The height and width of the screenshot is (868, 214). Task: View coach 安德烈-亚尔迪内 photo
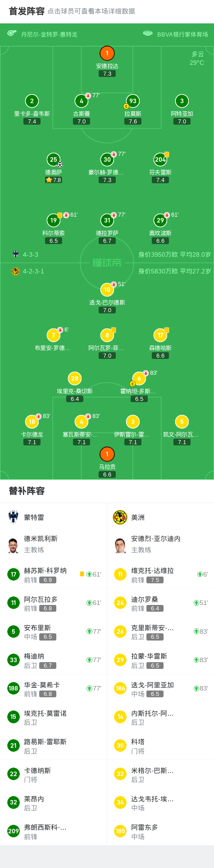[120, 545]
